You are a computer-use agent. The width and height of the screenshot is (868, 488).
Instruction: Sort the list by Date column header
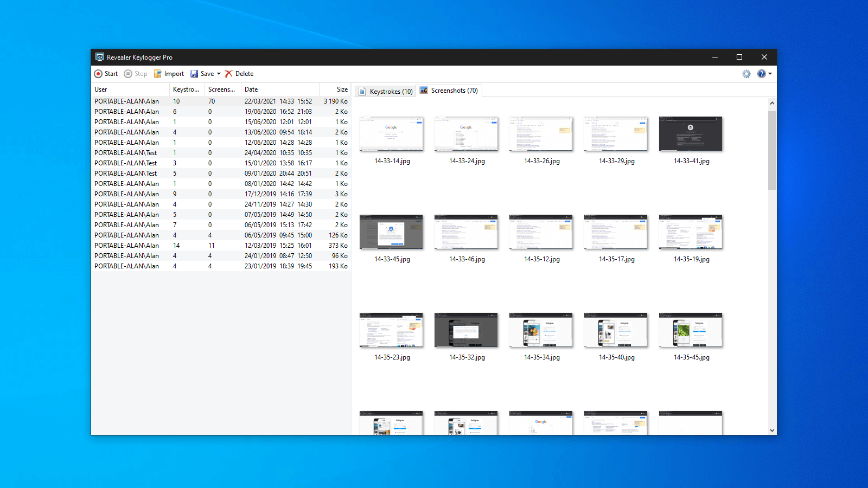(251, 89)
